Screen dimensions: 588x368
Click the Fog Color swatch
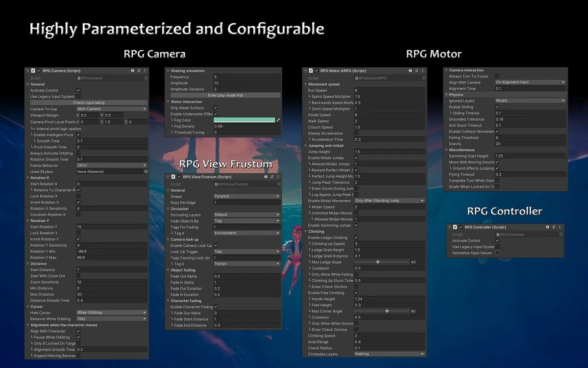[244, 120]
